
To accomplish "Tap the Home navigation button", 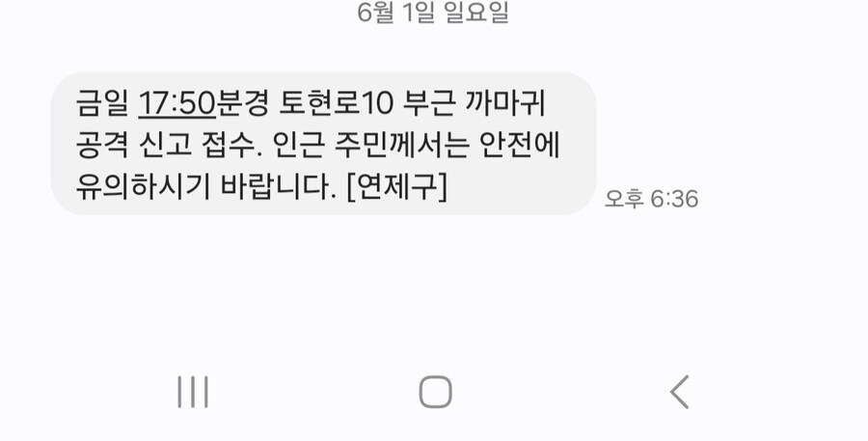I will click(435, 392).
